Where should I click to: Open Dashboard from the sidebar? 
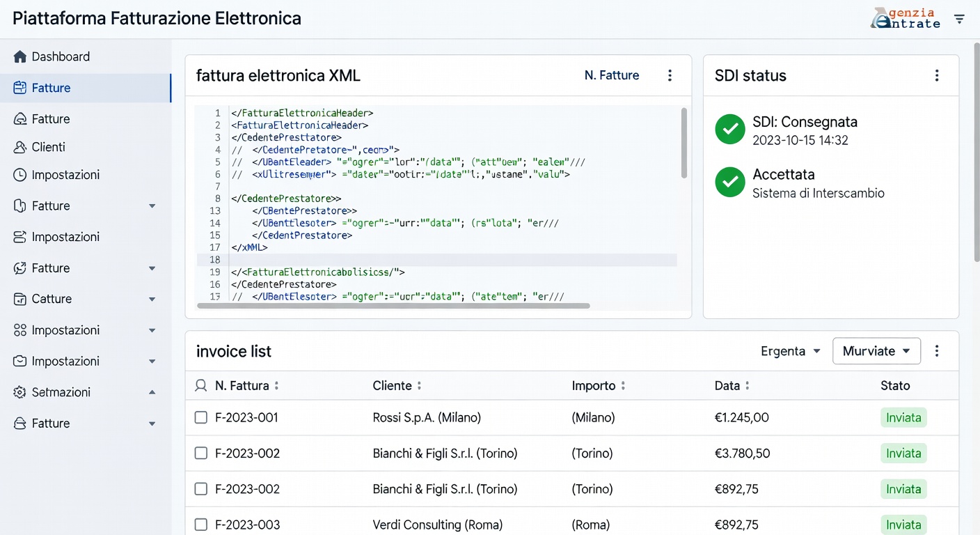(61, 56)
